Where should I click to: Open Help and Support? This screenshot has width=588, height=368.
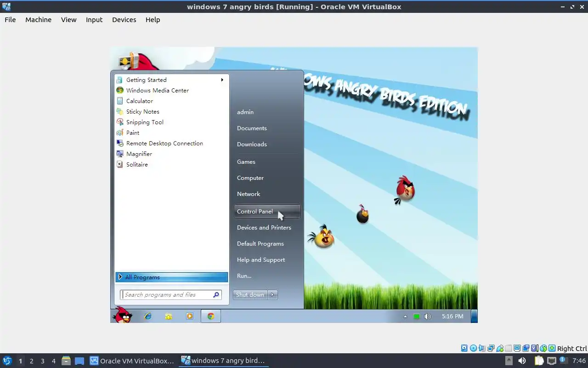[x=267, y=259]
